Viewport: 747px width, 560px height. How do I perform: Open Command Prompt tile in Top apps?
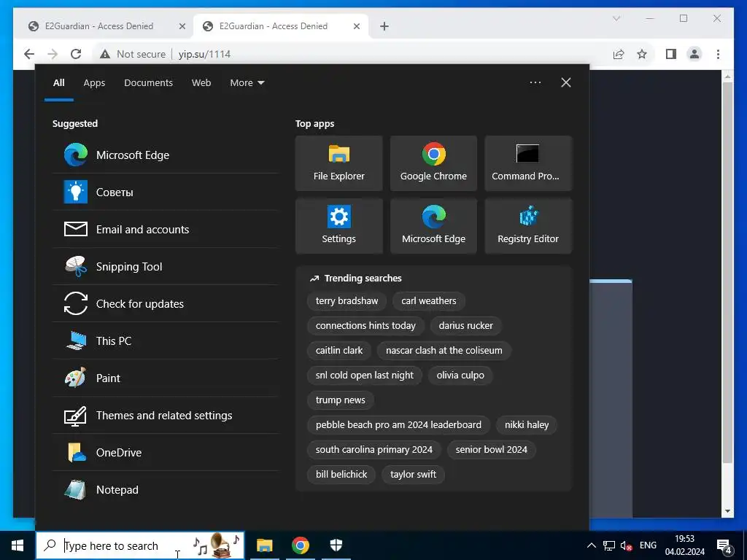[528, 163]
